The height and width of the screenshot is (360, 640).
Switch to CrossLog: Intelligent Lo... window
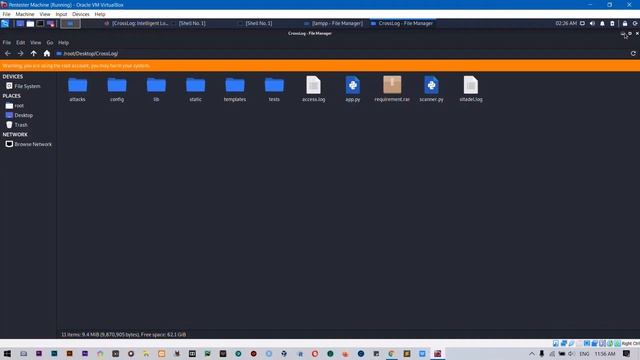pos(137,24)
